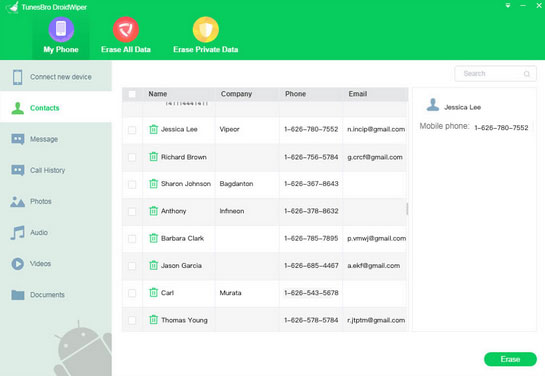Sort by the Name column header

(157, 94)
